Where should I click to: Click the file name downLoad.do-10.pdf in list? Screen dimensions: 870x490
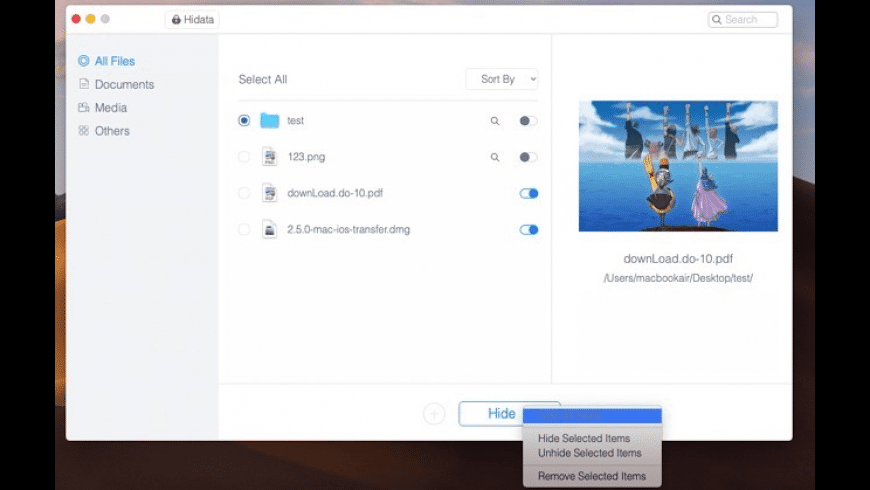click(335, 193)
